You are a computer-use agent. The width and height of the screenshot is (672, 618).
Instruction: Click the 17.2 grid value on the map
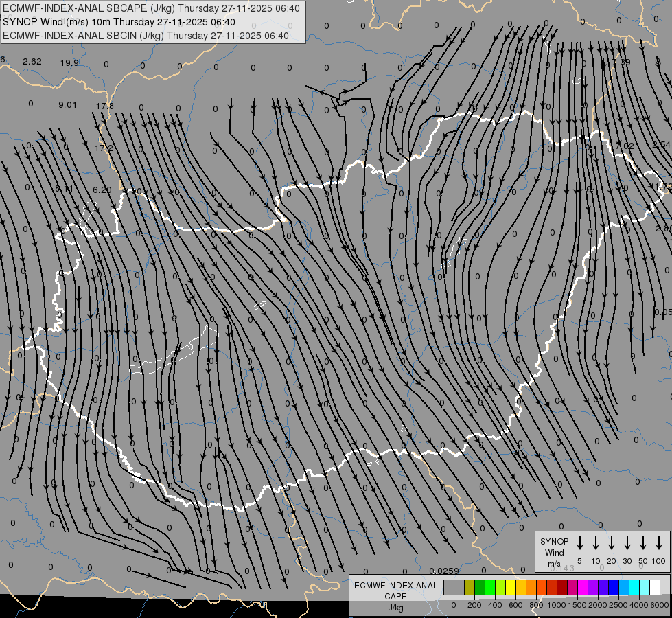click(104, 148)
